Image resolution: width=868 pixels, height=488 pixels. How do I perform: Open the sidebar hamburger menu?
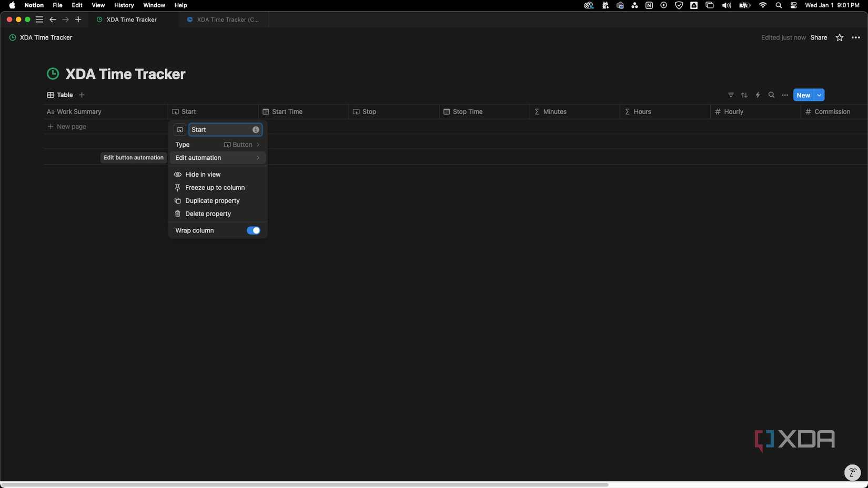click(x=39, y=19)
